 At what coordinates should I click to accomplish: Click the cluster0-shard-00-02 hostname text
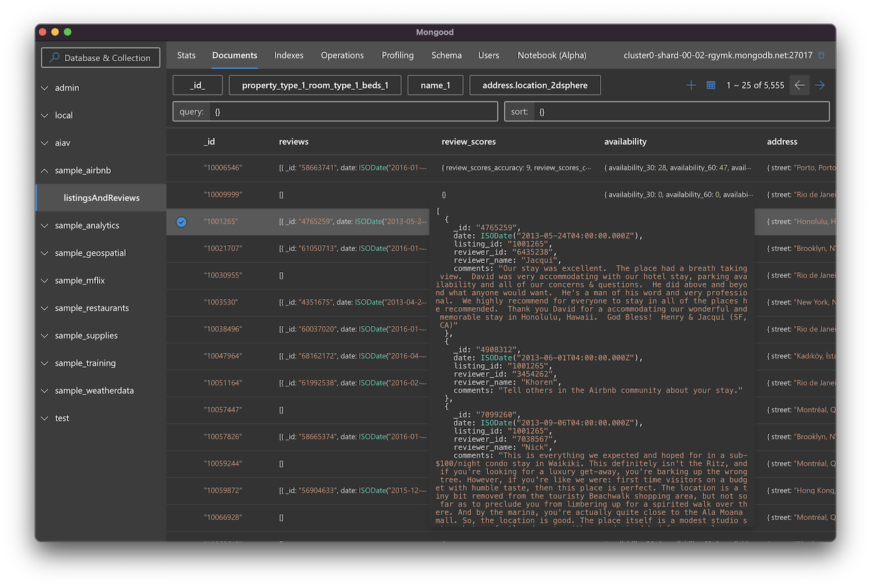[x=718, y=55]
